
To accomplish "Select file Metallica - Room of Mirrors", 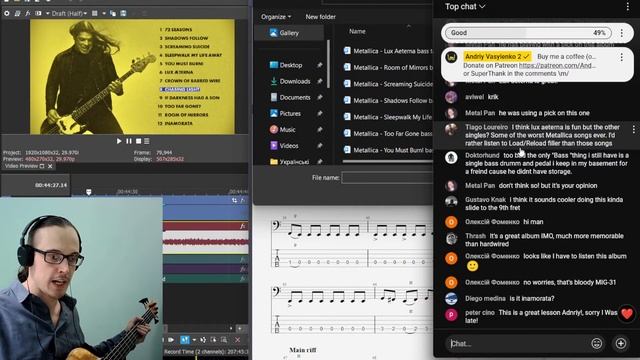I will click(x=388, y=67).
